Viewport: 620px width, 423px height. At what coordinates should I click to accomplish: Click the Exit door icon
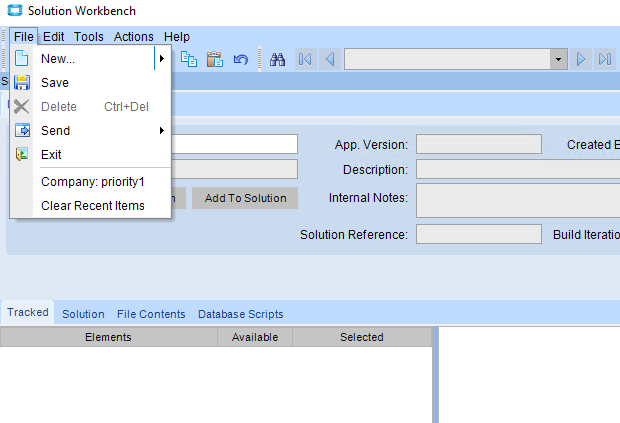(x=22, y=154)
